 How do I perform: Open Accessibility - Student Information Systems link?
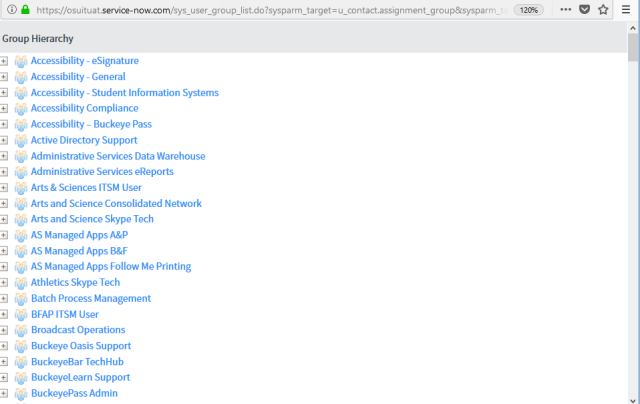(x=125, y=93)
